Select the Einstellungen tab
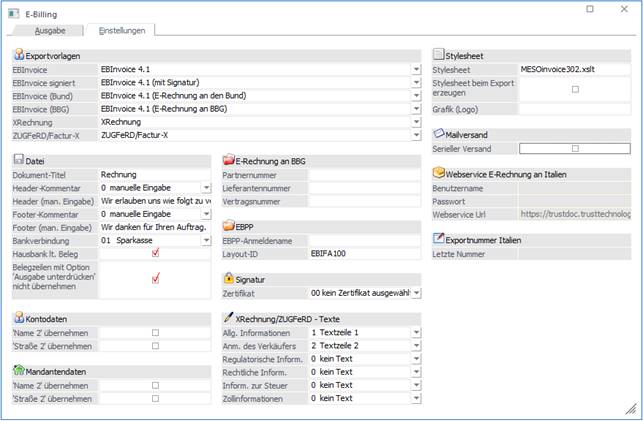The image size is (643, 421). (120, 32)
